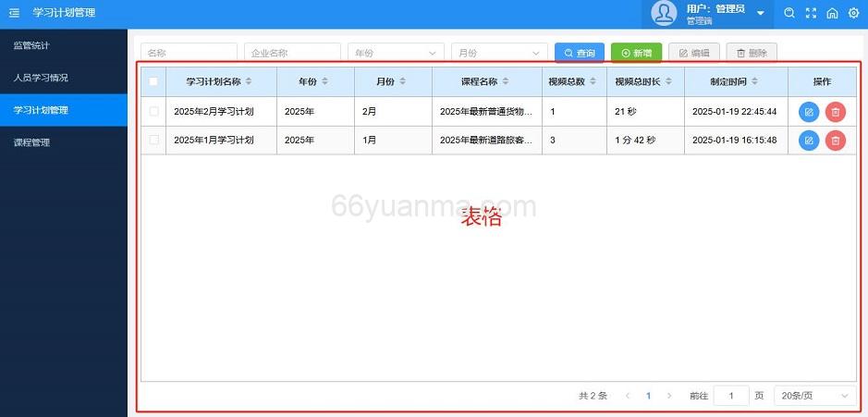The image size is (868, 417).
Task: Delete the 2025年1月学习计划 row with red icon
Action: [x=836, y=141]
